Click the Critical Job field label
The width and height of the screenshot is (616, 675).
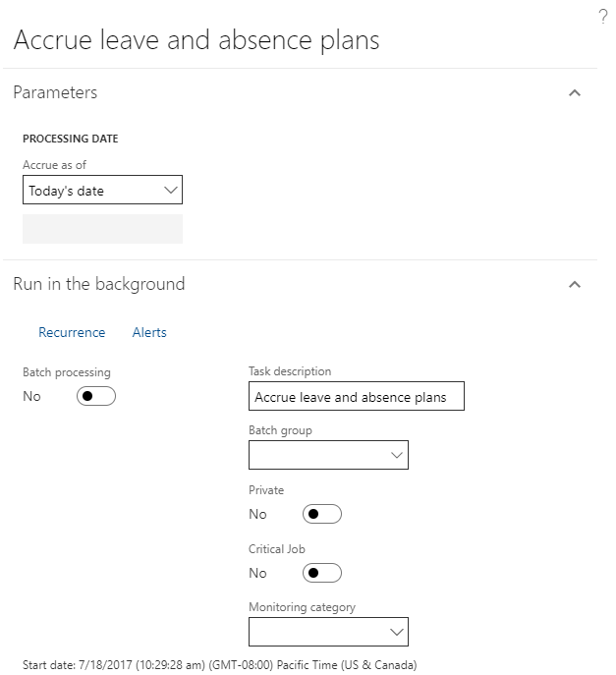point(277,549)
